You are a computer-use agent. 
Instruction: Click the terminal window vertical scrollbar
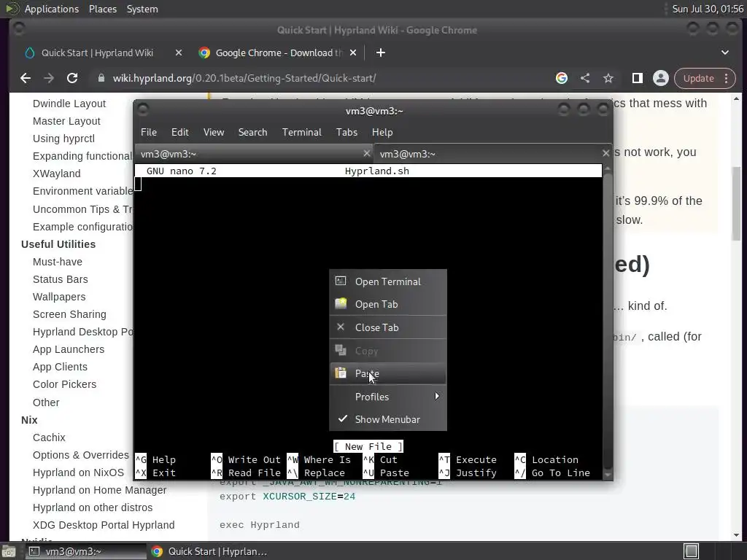click(x=608, y=322)
